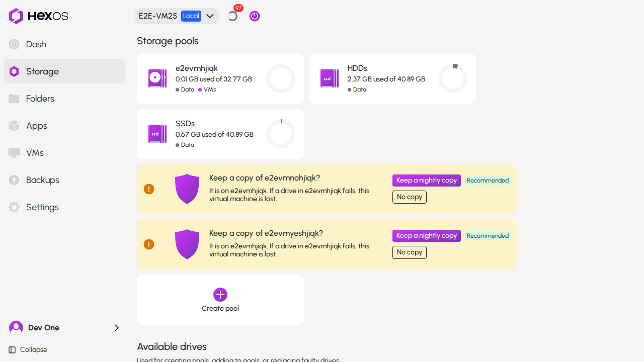Image resolution: width=644 pixels, height=362 pixels.
Task: Open the activity spinner with 97 notifications
Action: (x=232, y=16)
